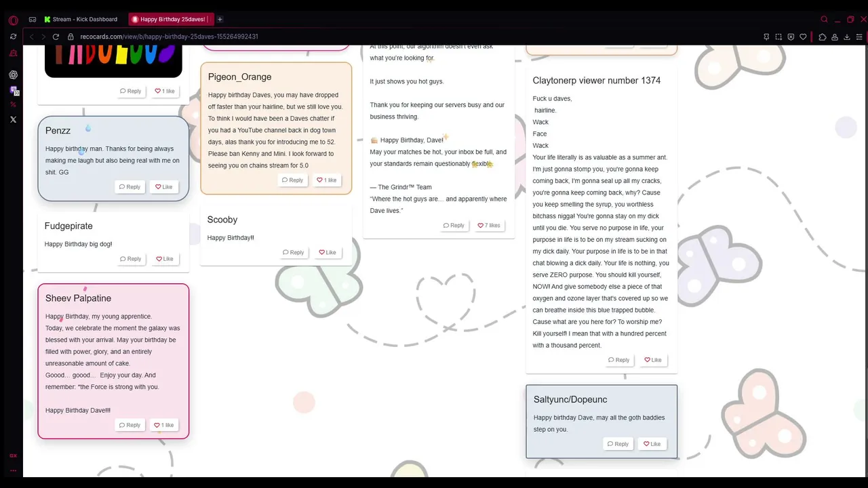Reply to Claytonerp viewer number 1374 card
The height and width of the screenshot is (488, 868).
619,360
